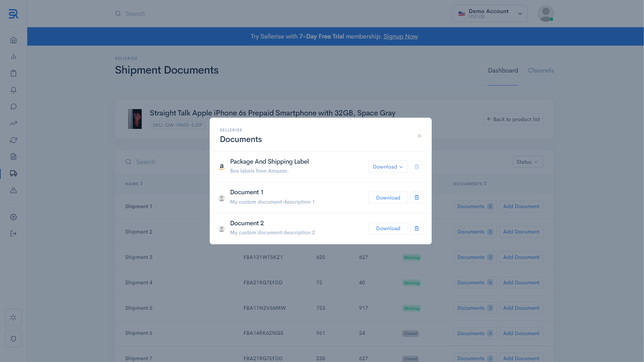Image resolution: width=644 pixels, height=362 pixels.
Task: Add Document to Shipment 6
Action: (x=521, y=334)
